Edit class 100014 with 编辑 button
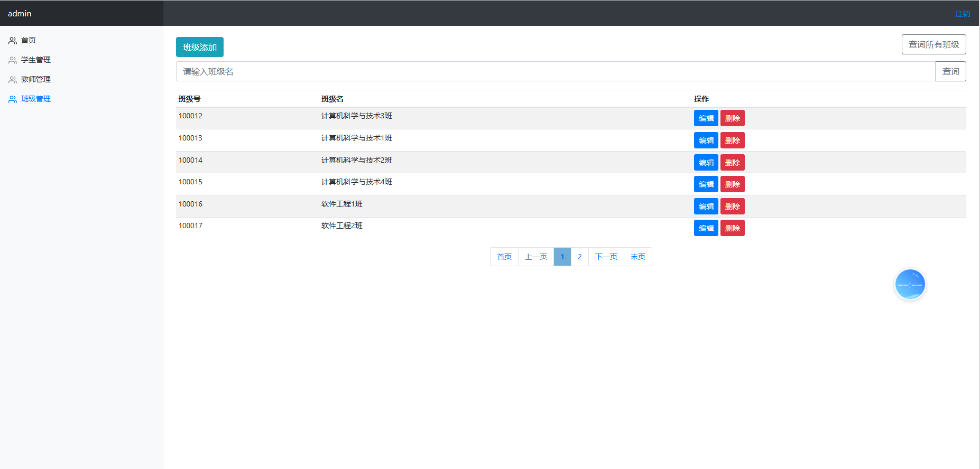This screenshot has height=469, width=980. tap(706, 163)
